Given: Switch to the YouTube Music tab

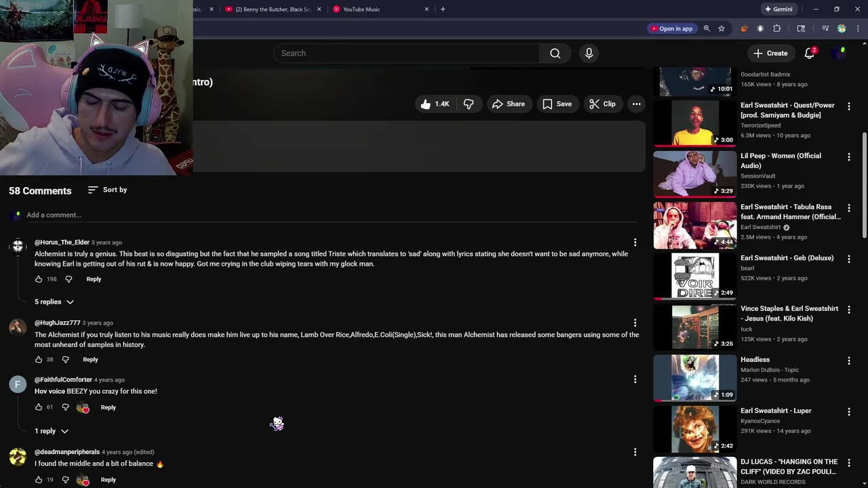Looking at the screenshot, I should [x=381, y=9].
